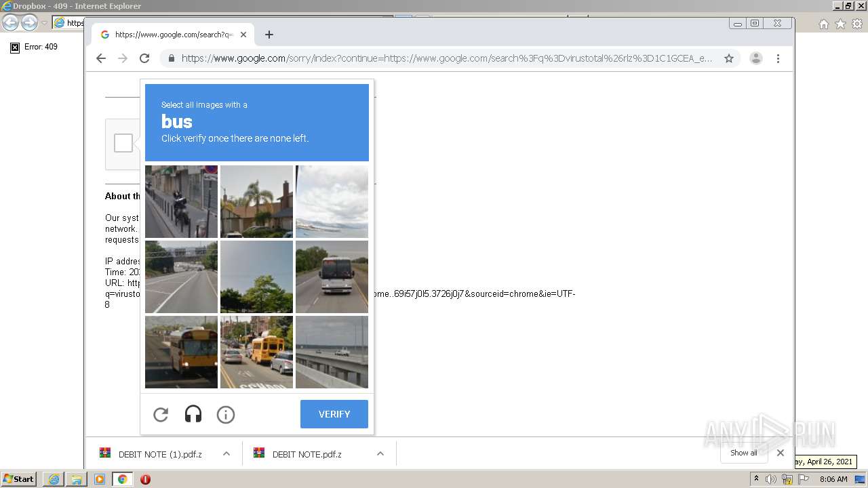868x488 pixels.
Task: Tick the reCAPTCHA robot checkbox
Action: coord(123,143)
